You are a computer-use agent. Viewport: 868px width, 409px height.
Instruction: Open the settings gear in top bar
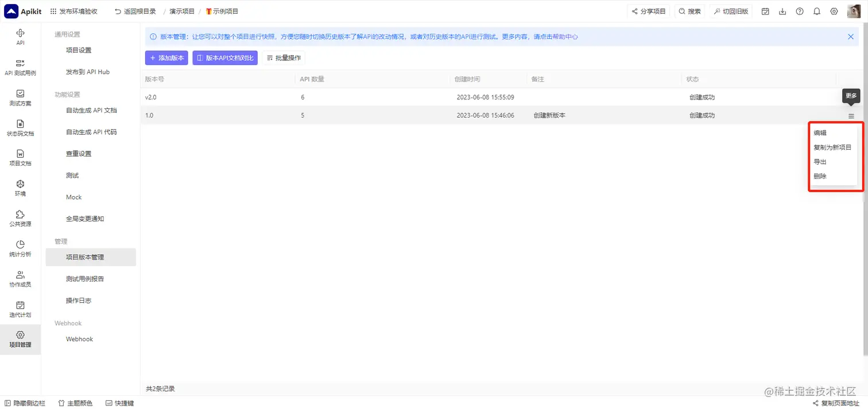834,11
